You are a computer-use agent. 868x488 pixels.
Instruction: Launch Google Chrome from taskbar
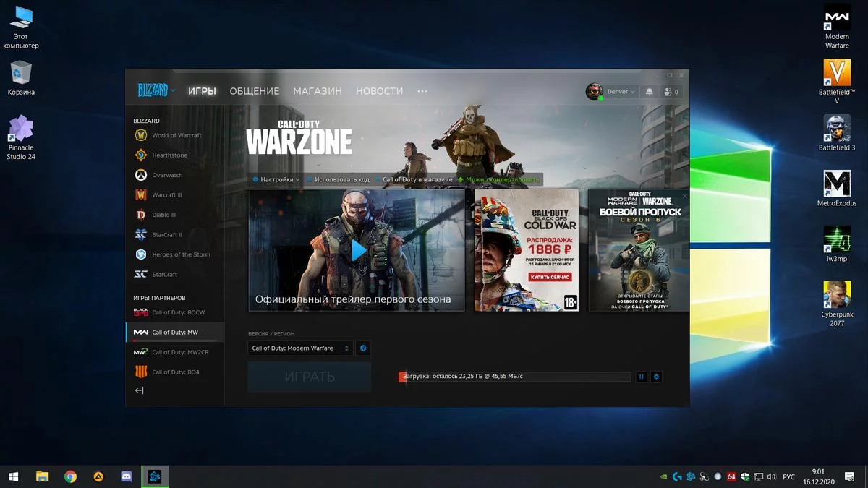pyautogui.click(x=70, y=476)
